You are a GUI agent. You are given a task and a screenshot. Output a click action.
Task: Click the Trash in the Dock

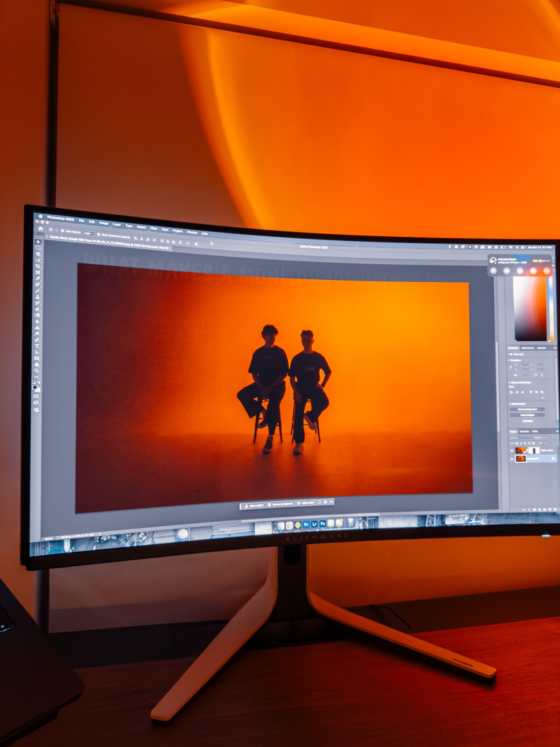pos(351,522)
